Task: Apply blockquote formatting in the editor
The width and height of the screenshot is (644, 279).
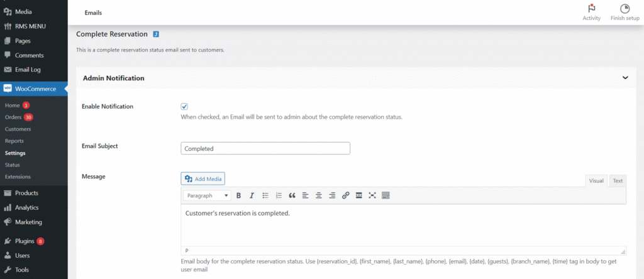Action: coord(292,195)
